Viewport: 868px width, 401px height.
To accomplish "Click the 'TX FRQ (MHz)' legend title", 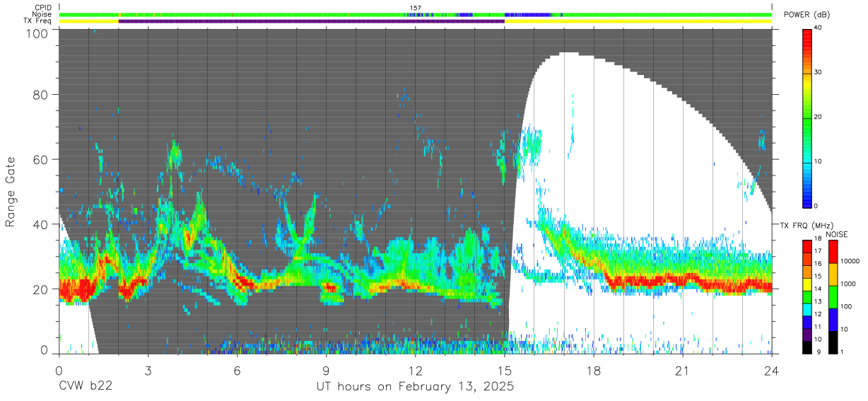I will coord(806,225).
